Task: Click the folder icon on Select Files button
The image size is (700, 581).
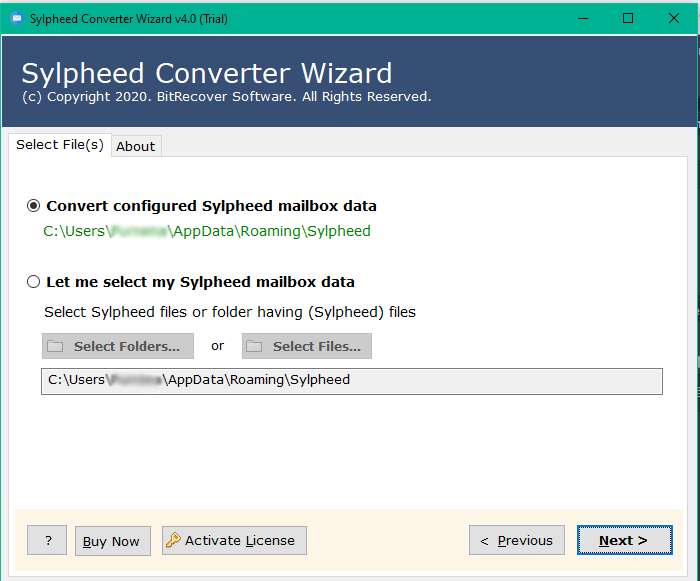Action: (255, 346)
